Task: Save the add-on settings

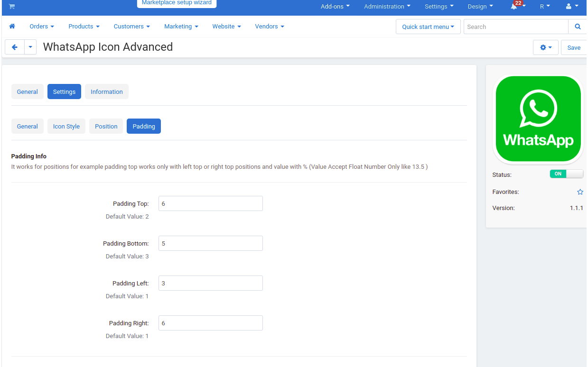Action: (x=574, y=47)
